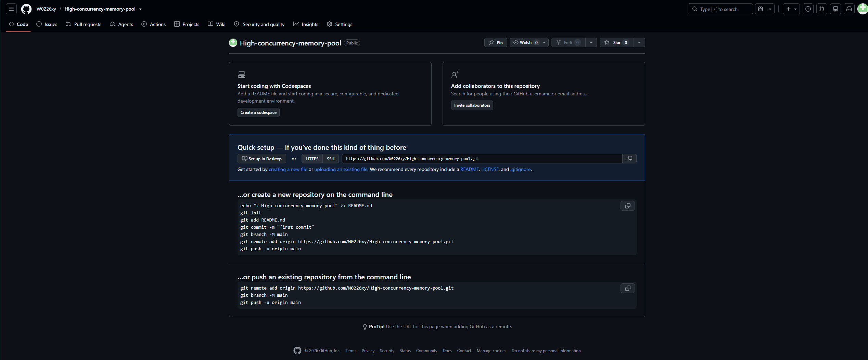Copy the repository HTTPS URL to clipboard
This screenshot has width=868, height=360.
click(x=629, y=159)
